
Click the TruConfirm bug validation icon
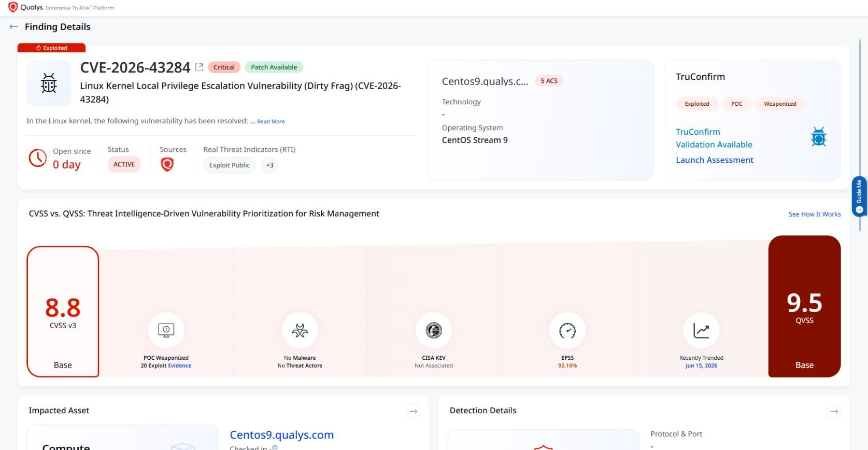pos(818,137)
